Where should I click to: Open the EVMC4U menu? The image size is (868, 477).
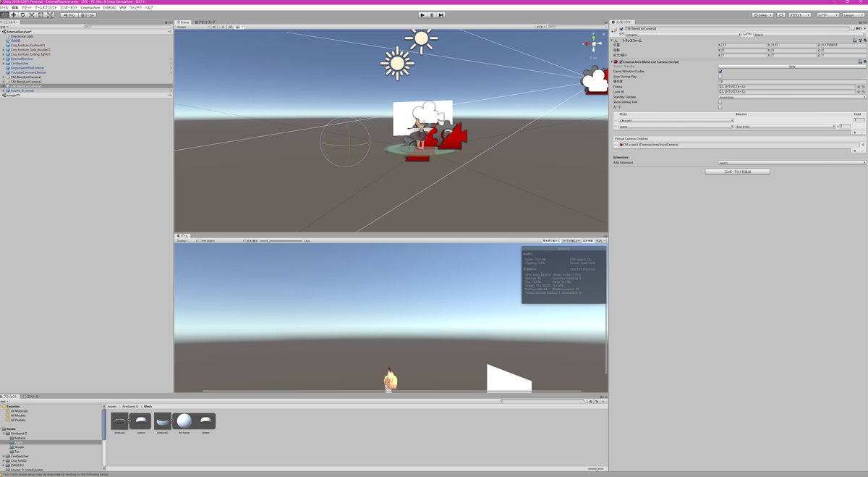(x=110, y=7)
